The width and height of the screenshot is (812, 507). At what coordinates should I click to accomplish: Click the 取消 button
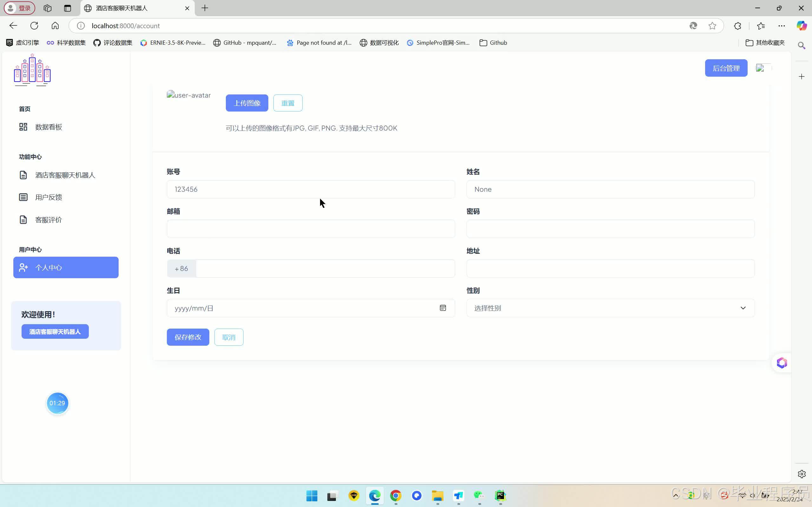(228, 337)
